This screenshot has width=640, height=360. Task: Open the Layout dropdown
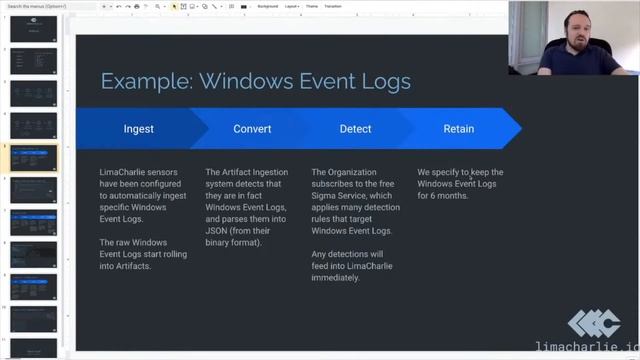pyautogui.click(x=292, y=7)
